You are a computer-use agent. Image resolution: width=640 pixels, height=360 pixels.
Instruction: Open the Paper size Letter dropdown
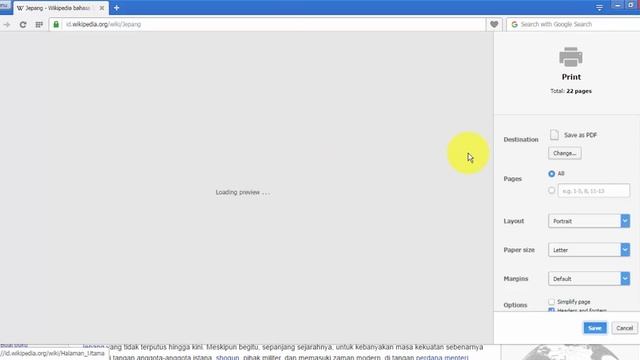coord(589,250)
